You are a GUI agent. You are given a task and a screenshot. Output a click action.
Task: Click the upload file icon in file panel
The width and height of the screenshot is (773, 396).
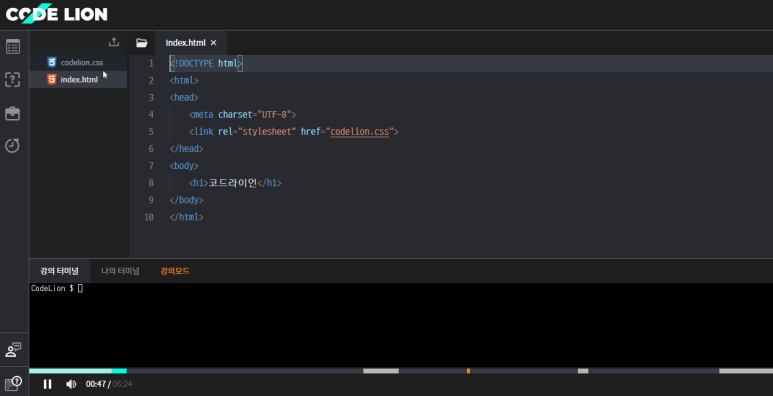[114, 42]
